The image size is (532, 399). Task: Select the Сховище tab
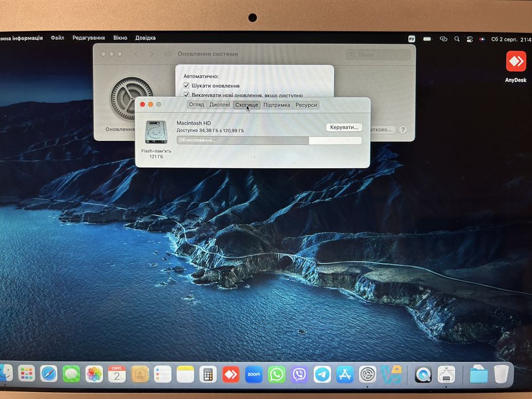[247, 105]
